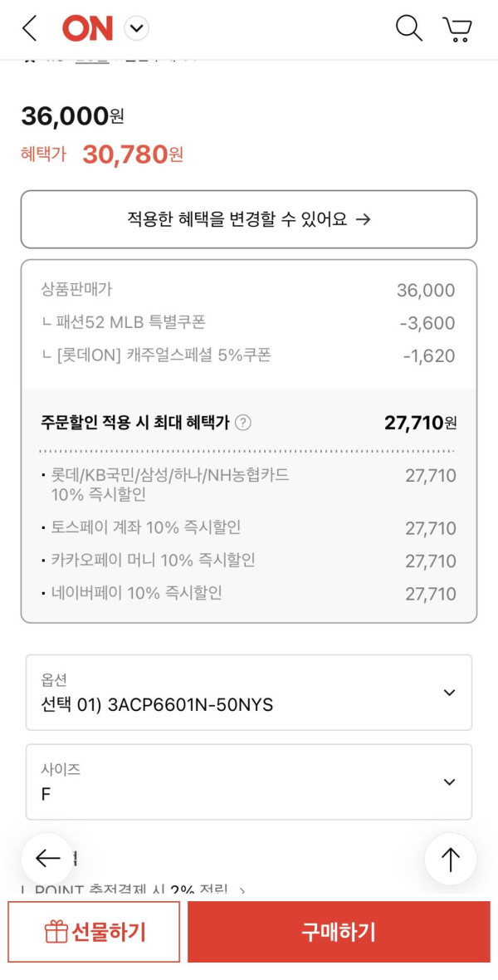Tap the back chevron in the header
Viewport: 498px width, 980px height.
[30, 29]
